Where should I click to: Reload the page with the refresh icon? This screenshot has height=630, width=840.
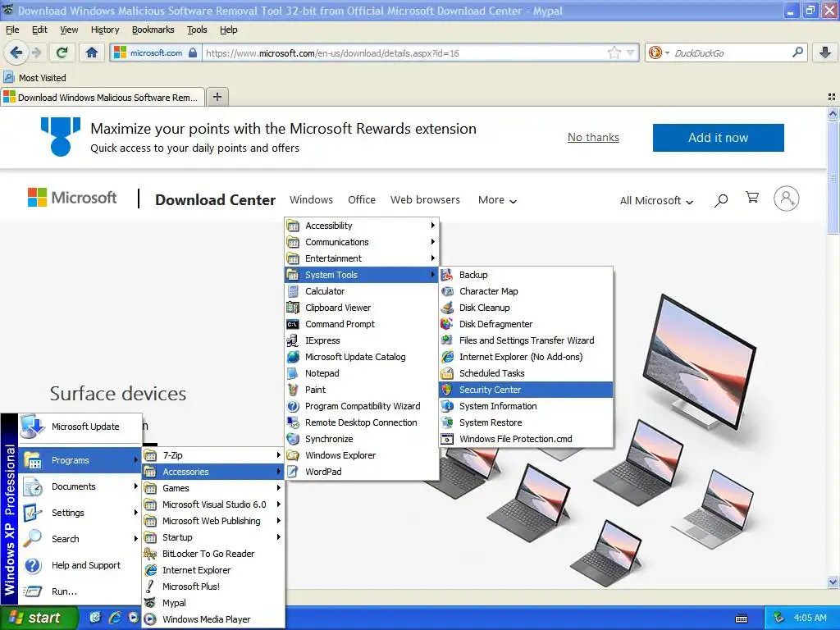click(62, 52)
